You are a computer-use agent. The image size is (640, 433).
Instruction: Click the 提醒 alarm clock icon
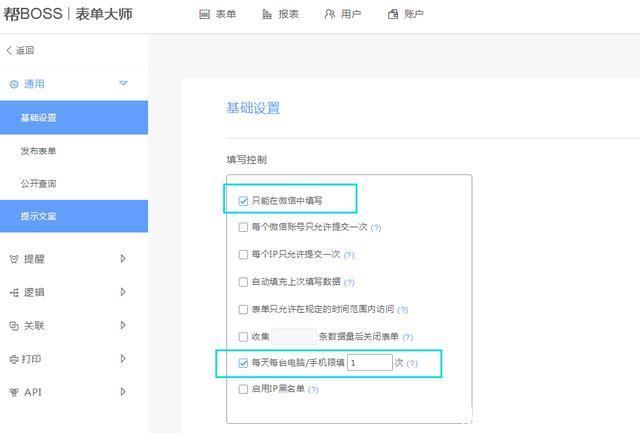14,259
